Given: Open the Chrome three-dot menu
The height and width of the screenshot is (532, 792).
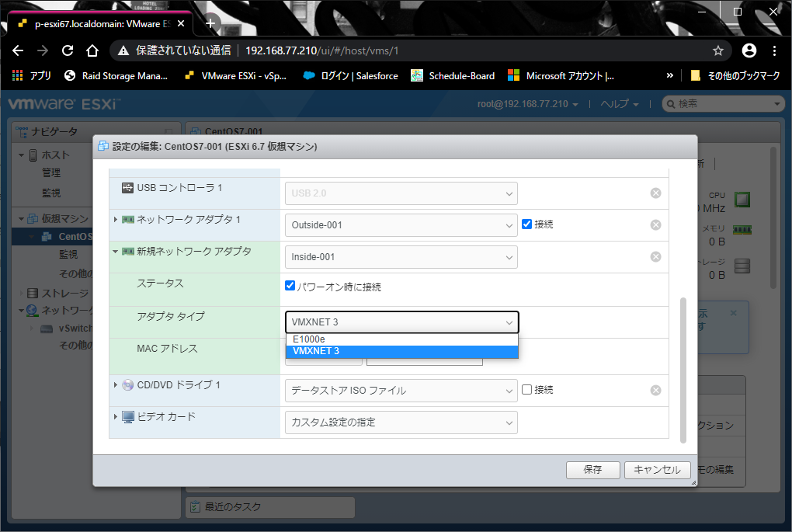Looking at the screenshot, I should [774, 50].
